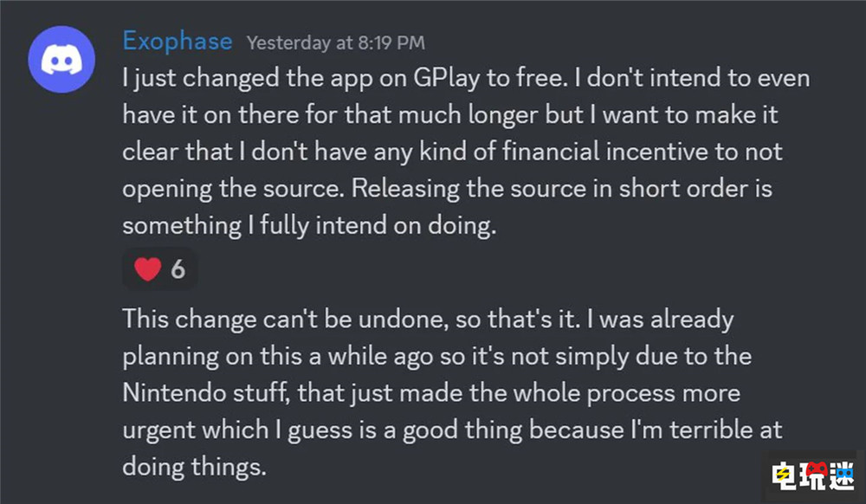Click the line starting 'have it on there'
The image size is (866, 504).
(x=450, y=115)
